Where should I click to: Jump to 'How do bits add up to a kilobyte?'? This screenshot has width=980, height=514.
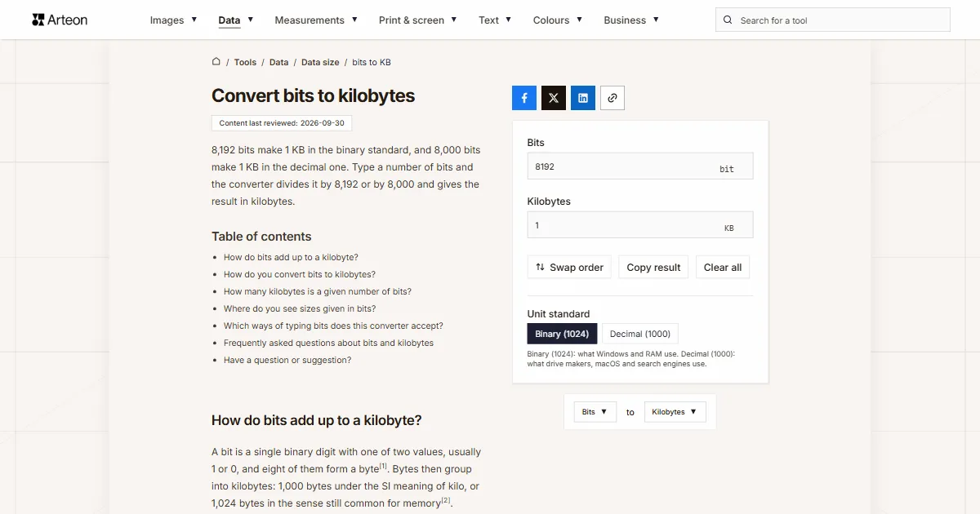pyautogui.click(x=291, y=257)
